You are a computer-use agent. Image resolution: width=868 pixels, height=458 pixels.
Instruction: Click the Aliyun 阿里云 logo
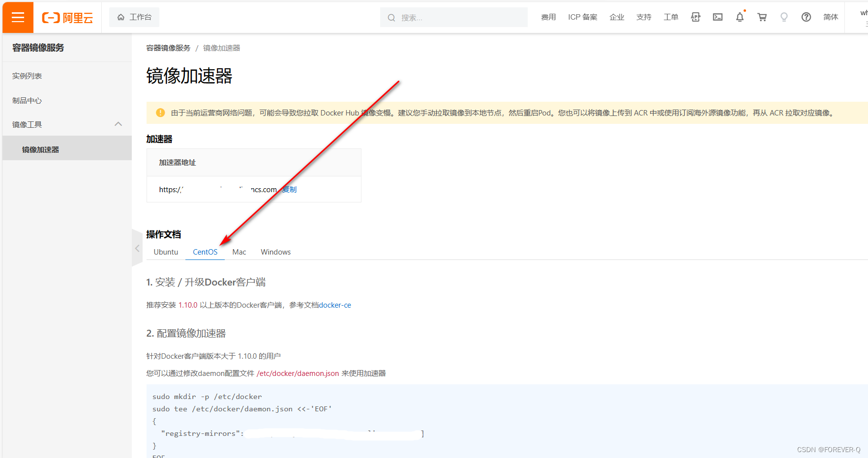pos(67,18)
